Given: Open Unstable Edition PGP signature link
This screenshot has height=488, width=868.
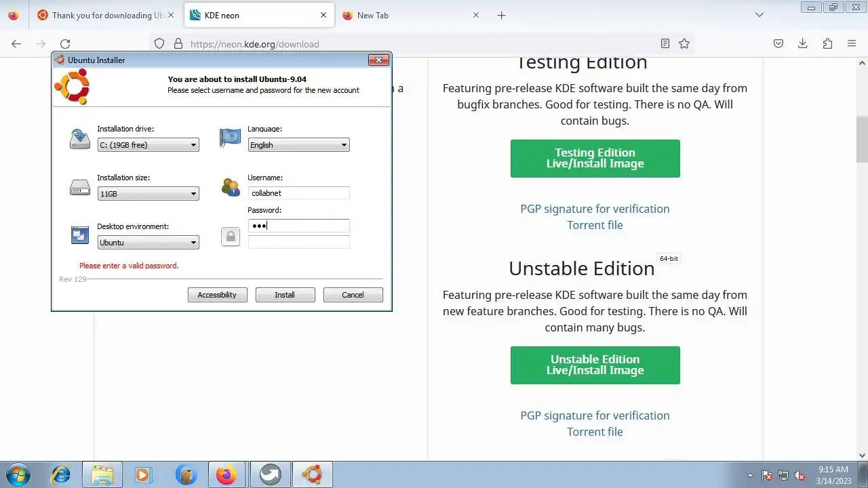Looking at the screenshot, I should [x=595, y=415].
